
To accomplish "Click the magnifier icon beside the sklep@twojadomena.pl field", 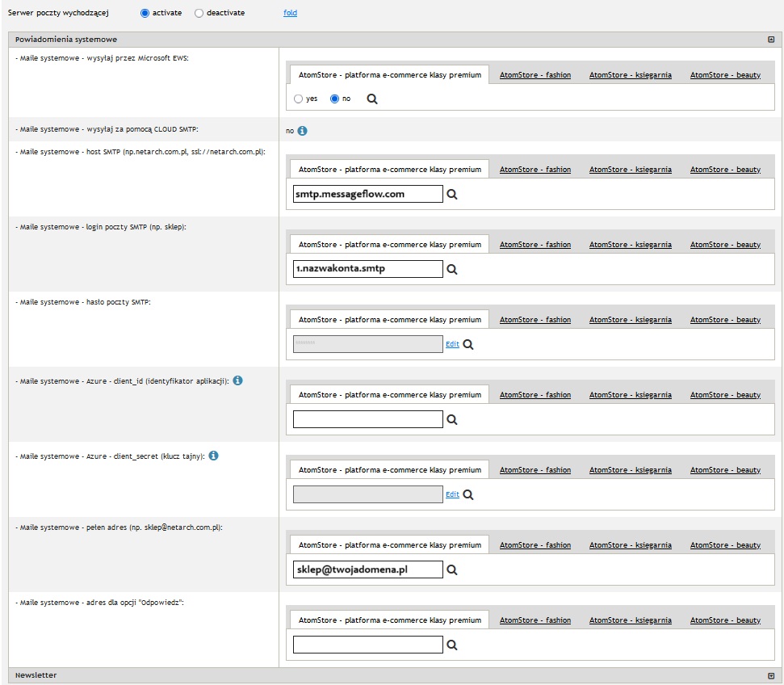I will point(452,570).
